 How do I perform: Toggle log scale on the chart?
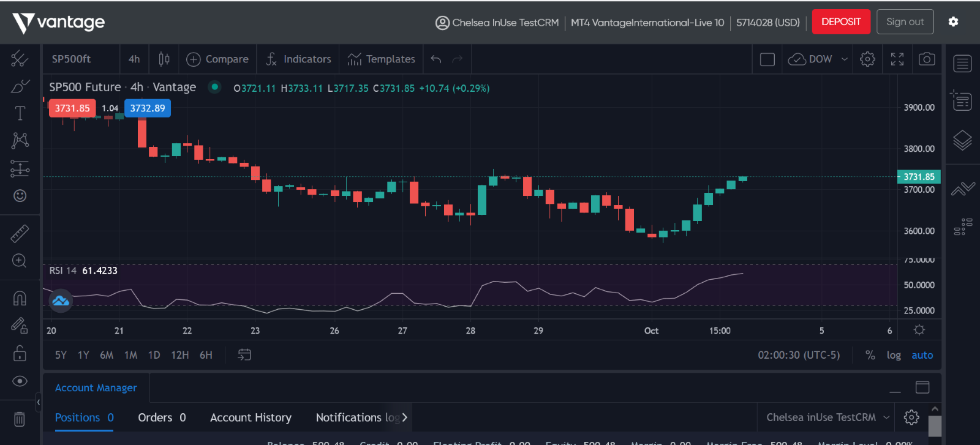[894, 355]
